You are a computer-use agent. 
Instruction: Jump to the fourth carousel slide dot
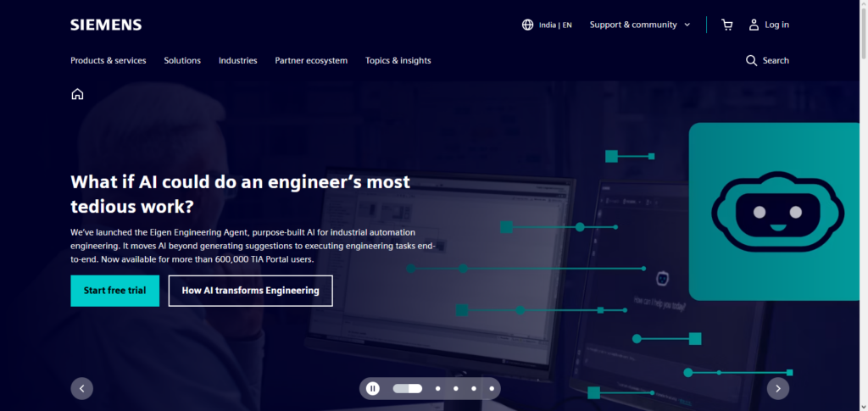[474, 388]
